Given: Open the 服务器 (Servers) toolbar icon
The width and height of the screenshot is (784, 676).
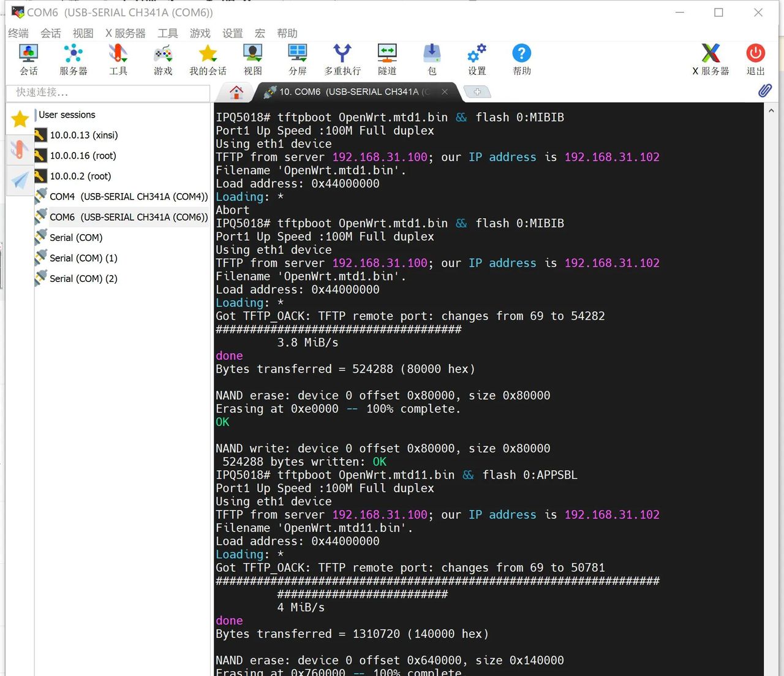Looking at the screenshot, I should pyautogui.click(x=73, y=59).
